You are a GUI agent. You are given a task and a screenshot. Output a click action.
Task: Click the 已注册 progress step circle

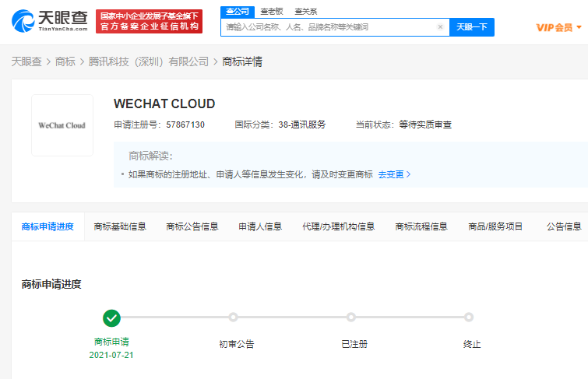[x=351, y=318]
